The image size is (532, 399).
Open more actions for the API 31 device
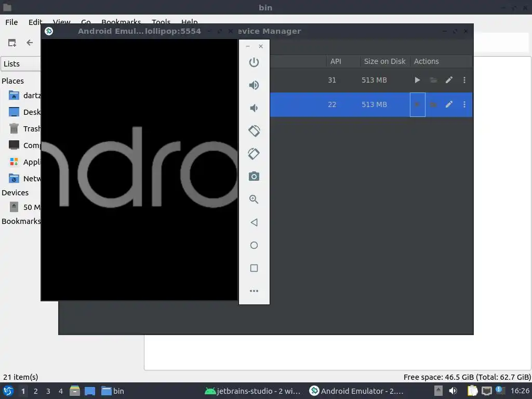coord(464,80)
